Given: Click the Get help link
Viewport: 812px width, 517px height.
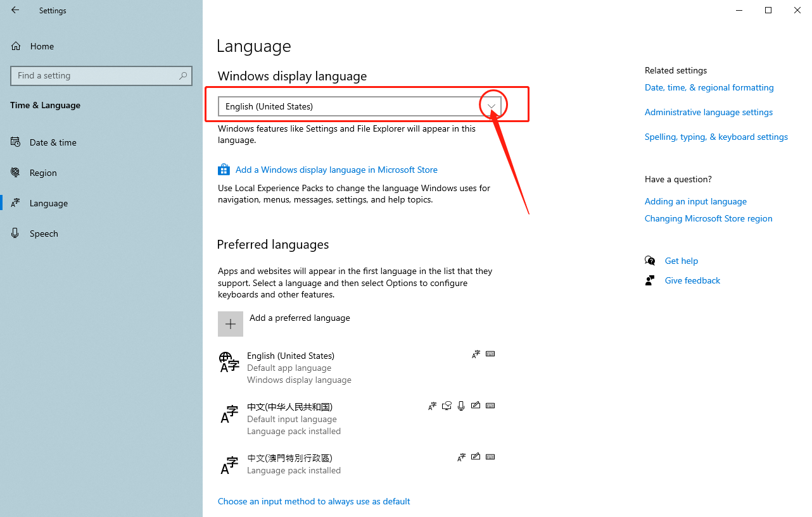Looking at the screenshot, I should point(682,261).
